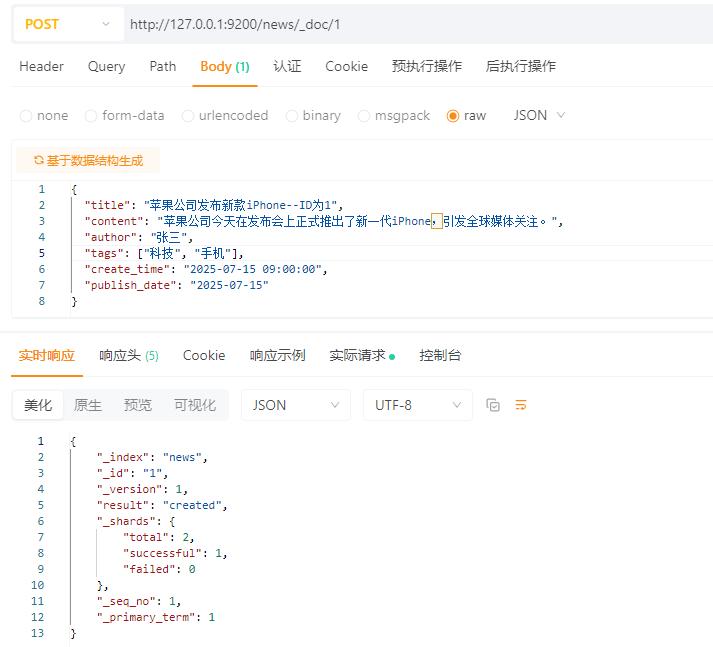
Task: Open the 预执行操作 tab
Action: (x=427, y=66)
